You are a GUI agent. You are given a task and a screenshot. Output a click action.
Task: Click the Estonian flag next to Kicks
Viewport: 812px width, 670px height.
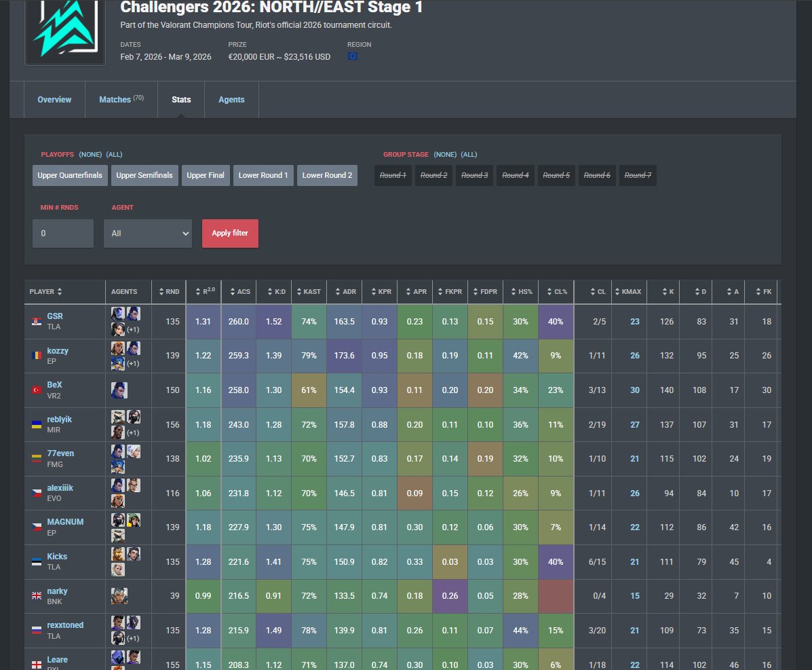36,561
